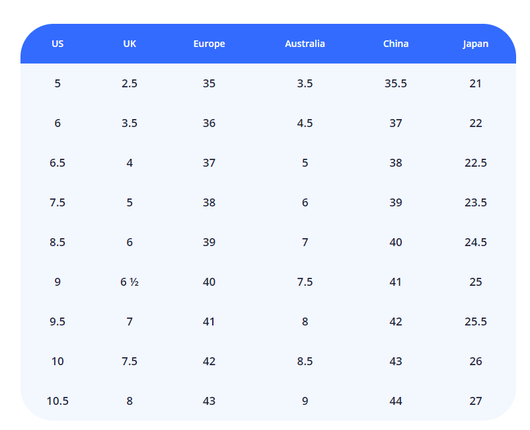Click the US column header

(57, 44)
